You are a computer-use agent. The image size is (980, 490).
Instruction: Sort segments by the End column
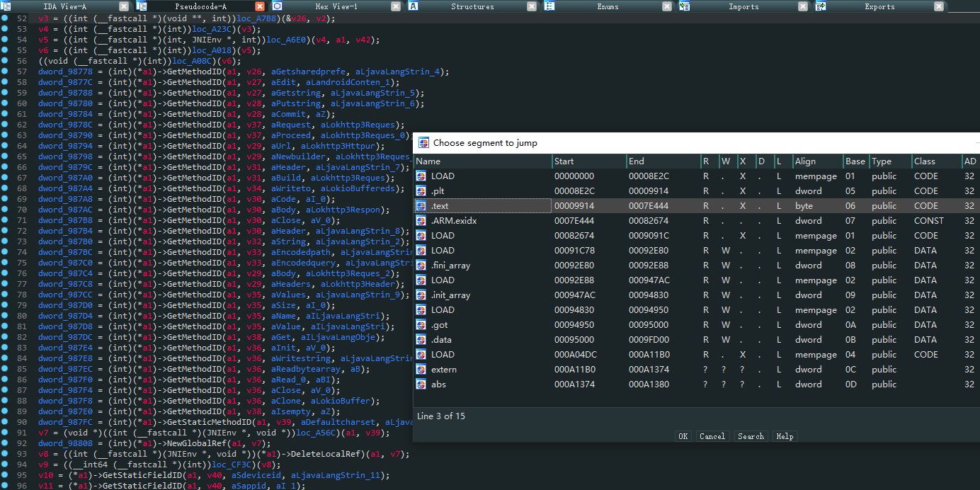[663, 161]
